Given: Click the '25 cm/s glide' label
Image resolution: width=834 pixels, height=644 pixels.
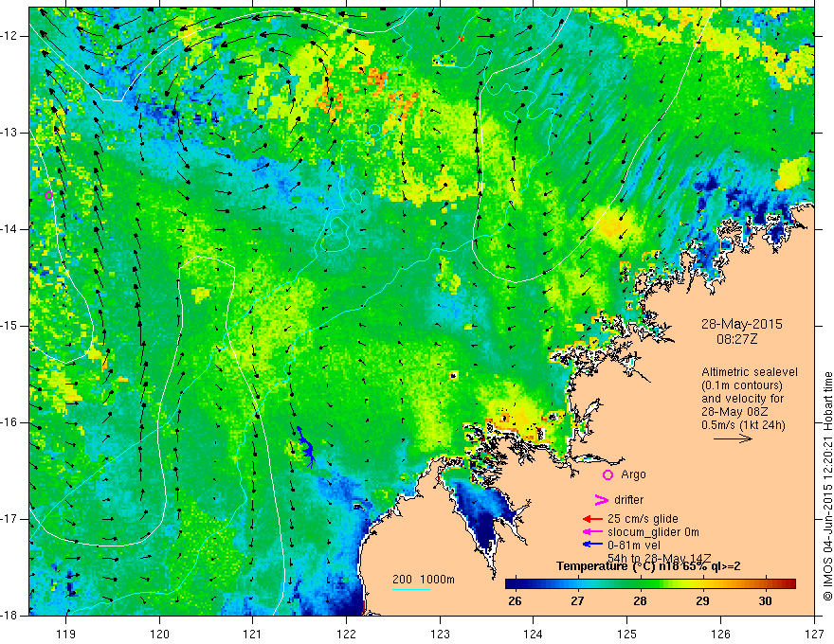Looking at the screenshot, I should tap(643, 519).
